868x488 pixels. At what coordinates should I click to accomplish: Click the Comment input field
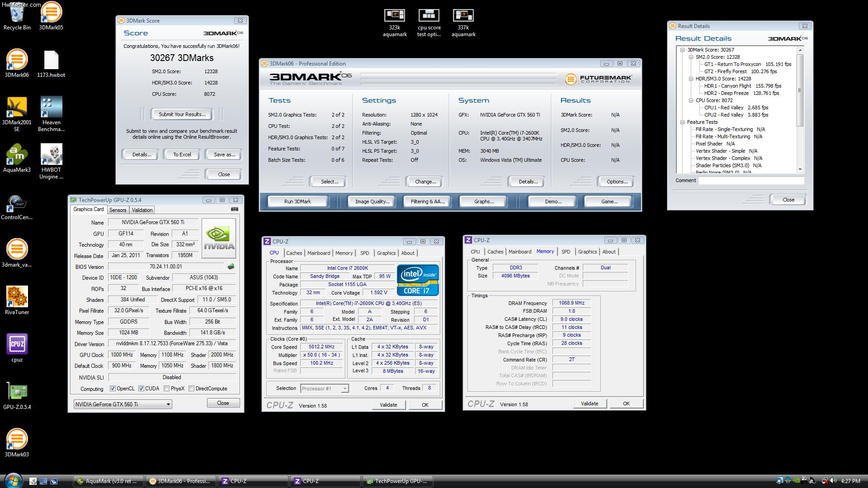(x=751, y=180)
